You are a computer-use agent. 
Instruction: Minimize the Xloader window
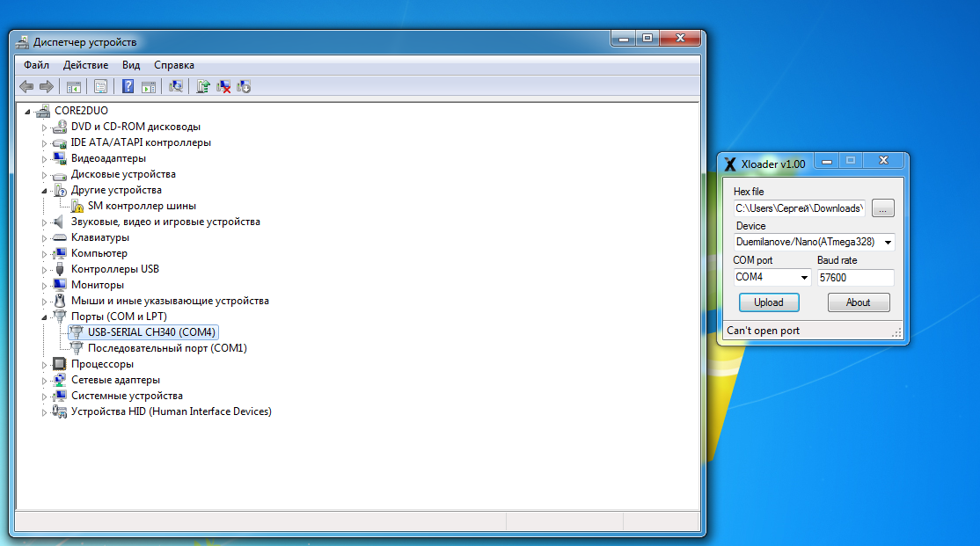pyautogui.click(x=826, y=161)
